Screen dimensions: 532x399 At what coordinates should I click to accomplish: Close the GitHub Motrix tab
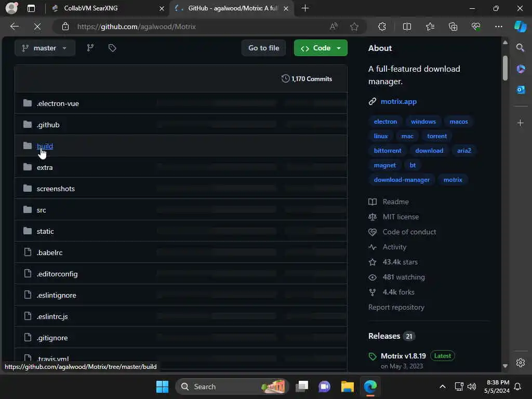tap(286, 8)
